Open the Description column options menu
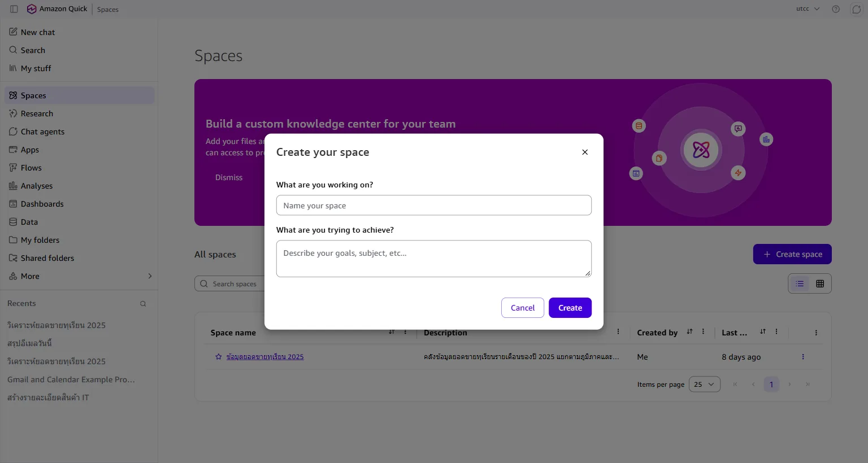The height and width of the screenshot is (463, 868). coord(618,332)
